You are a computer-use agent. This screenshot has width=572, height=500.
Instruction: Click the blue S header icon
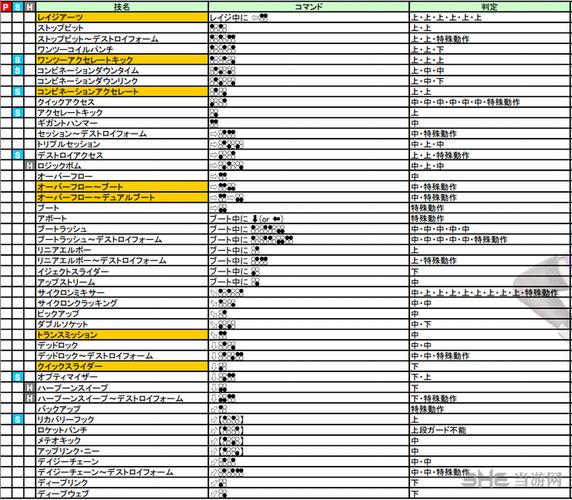18,7
